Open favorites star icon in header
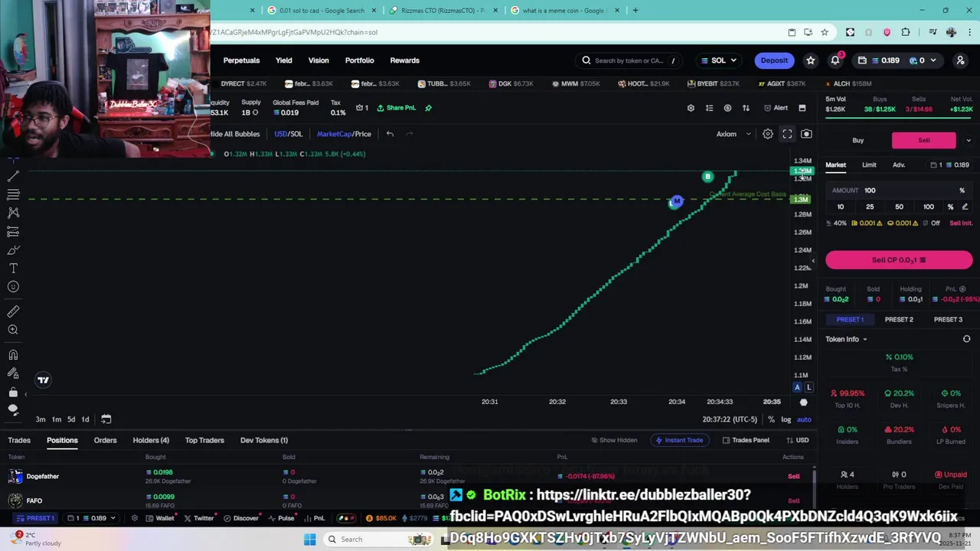The height and width of the screenshot is (551, 980). pyautogui.click(x=811, y=60)
